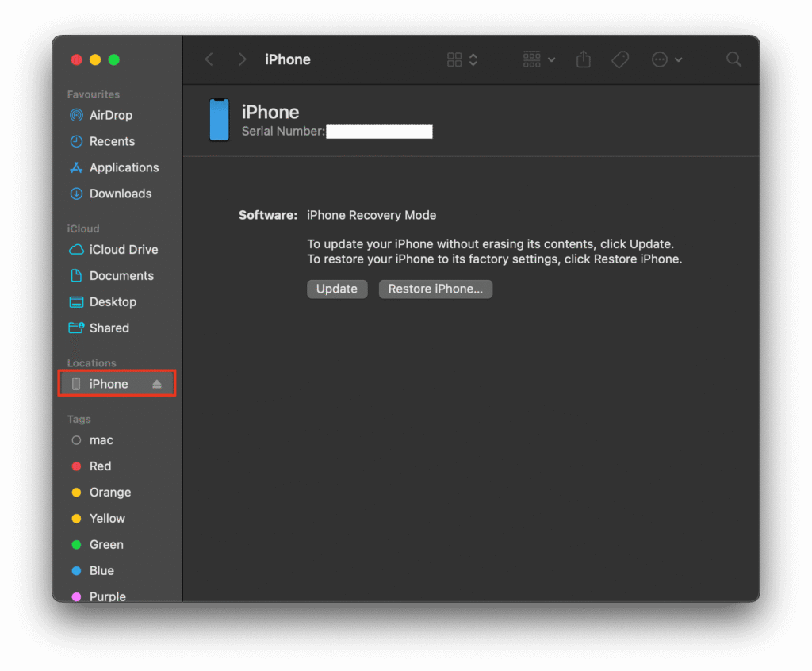Click the Edit Tags toolbar icon
The height and width of the screenshot is (671, 812).
(x=620, y=59)
